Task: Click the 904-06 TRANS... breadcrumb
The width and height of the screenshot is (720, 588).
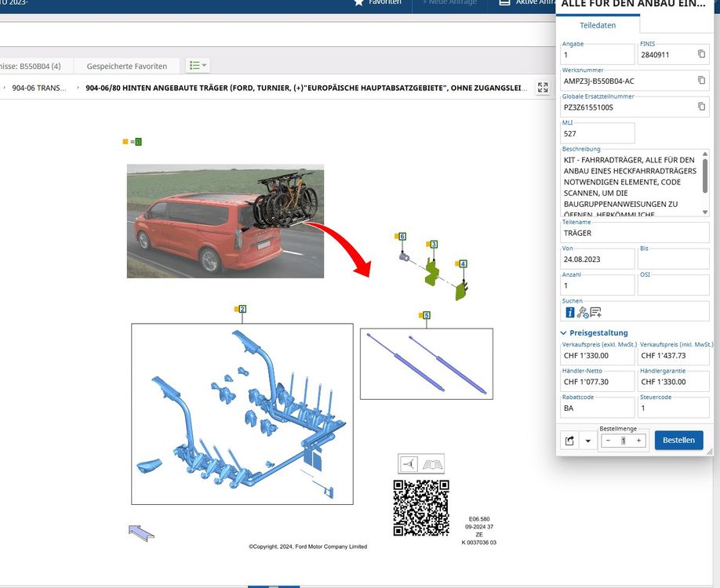Action: (39, 88)
